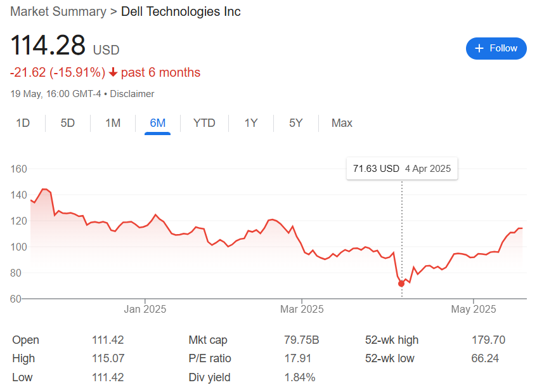Click the red data point on chart
This screenshot has height=392, width=537.
click(401, 284)
